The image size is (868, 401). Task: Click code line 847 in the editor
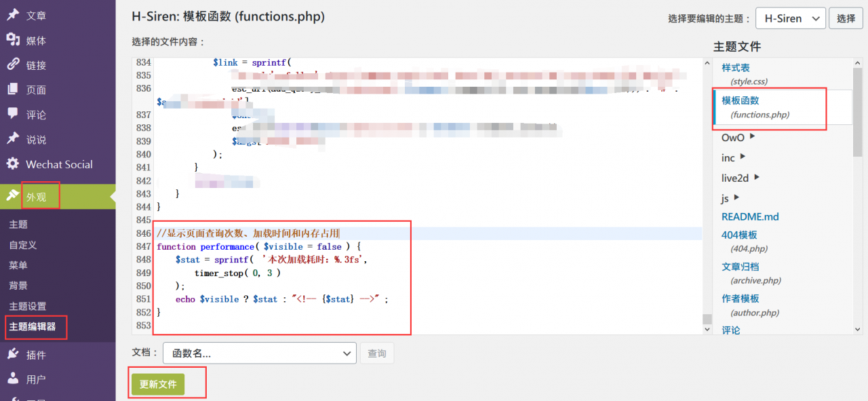tap(271, 246)
